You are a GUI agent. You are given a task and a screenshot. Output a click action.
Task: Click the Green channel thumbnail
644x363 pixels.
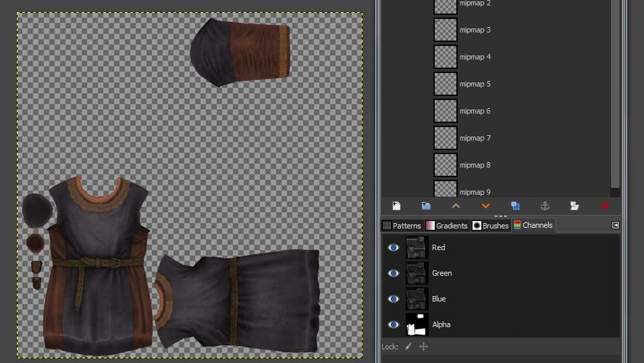417,273
